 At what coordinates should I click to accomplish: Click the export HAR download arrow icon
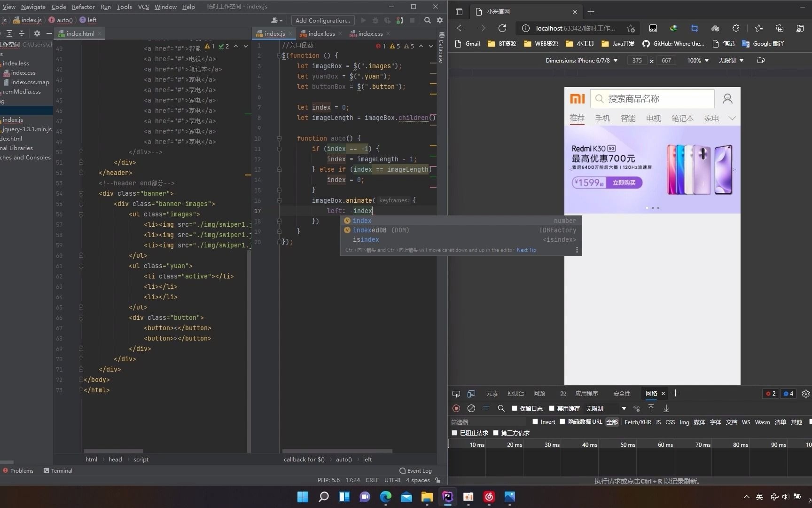pos(666,408)
